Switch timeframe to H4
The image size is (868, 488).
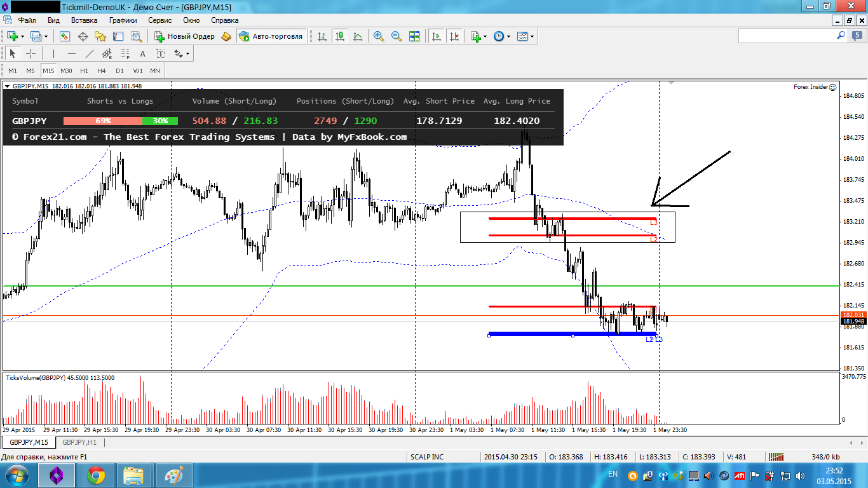(102, 71)
